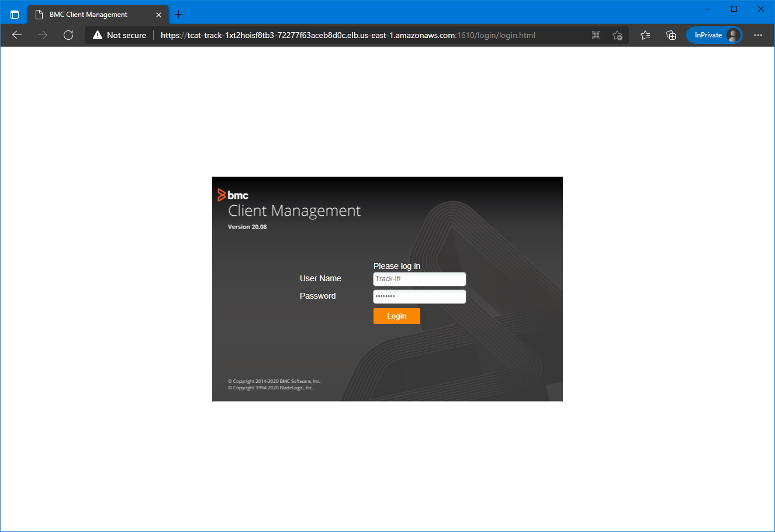Add this page to favorites star icon

click(x=617, y=35)
